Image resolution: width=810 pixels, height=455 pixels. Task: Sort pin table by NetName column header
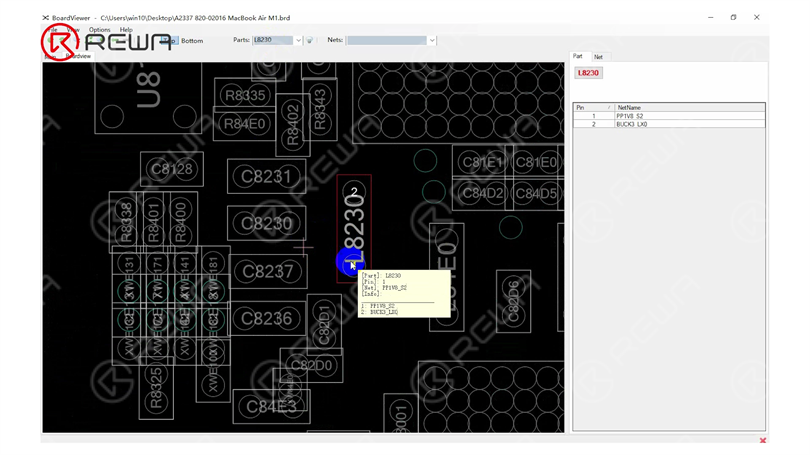pyautogui.click(x=690, y=107)
